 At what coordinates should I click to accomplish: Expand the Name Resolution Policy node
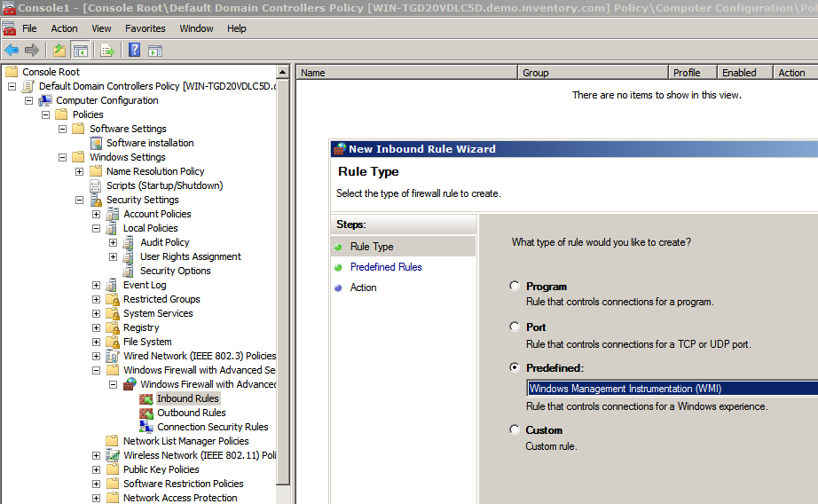(x=79, y=171)
